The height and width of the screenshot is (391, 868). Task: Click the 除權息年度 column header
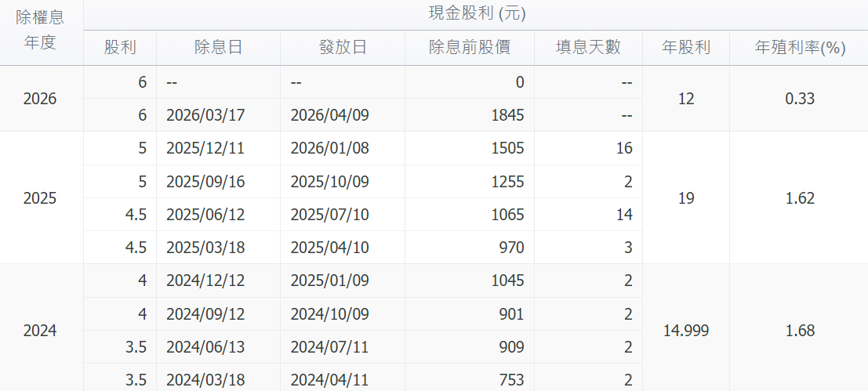click(40, 30)
